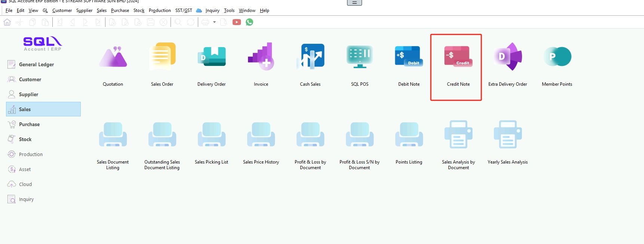Click the WhatsApp toolbar icon
Viewport: 644px width, 244px height.
click(x=249, y=22)
